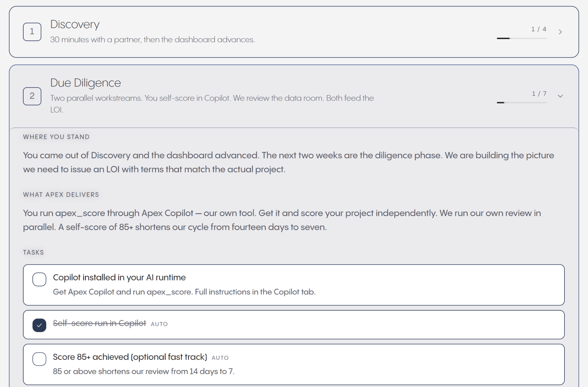Viewport: 588px width, 387px height.
Task: Click 'Score 85+ achieved (optional fast track)' title
Action: 130,357
